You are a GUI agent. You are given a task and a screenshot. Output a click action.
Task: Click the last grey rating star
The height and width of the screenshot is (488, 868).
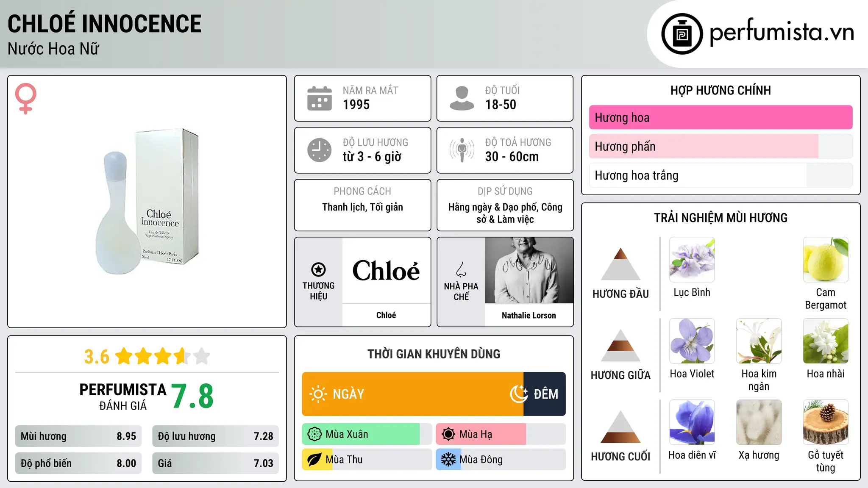(x=202, y=356)
